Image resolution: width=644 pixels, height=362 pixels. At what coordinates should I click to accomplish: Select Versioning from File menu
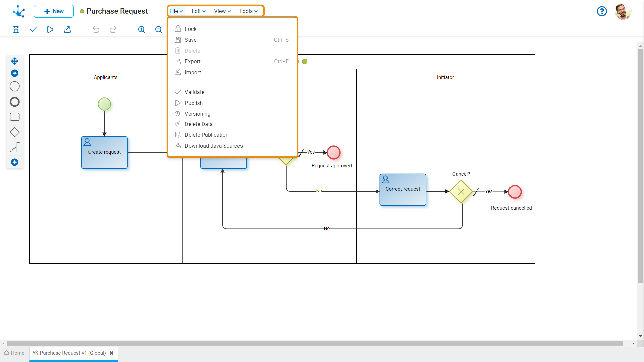(197, 114)
